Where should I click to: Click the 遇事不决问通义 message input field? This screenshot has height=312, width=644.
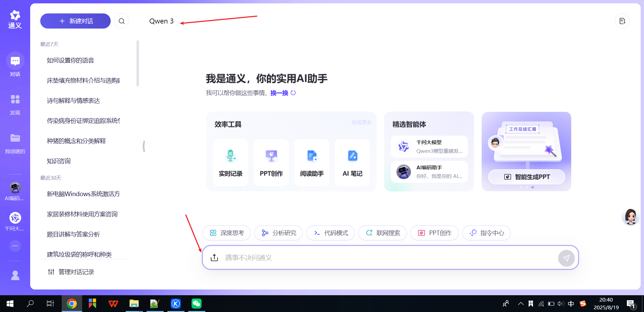click(x=390, y=258)
